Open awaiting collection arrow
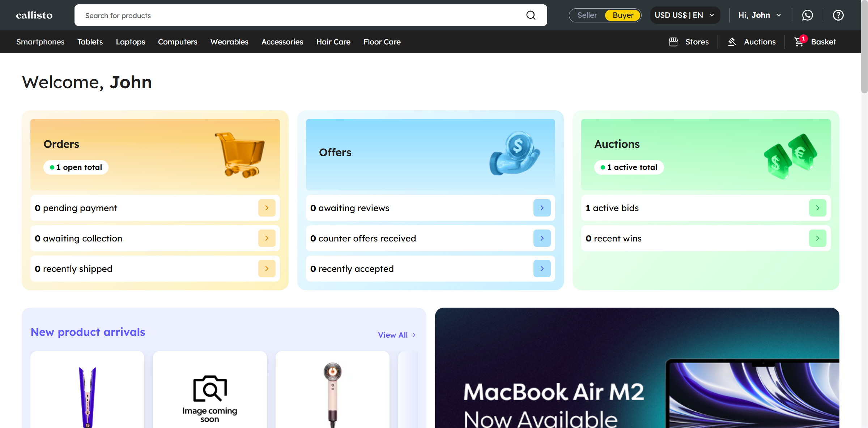 pos(267,238)
